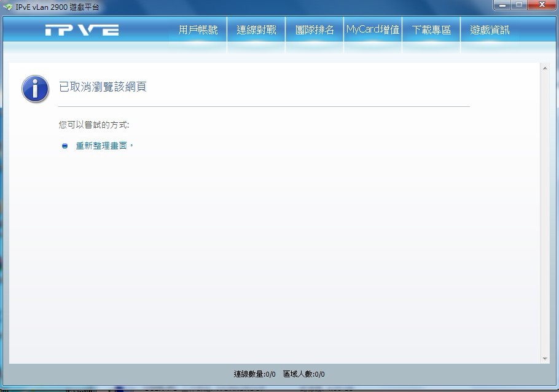Click the 您可以嘗試的方式 text
The height and width of the screenshot is (392, 559).
click(94, 125)
